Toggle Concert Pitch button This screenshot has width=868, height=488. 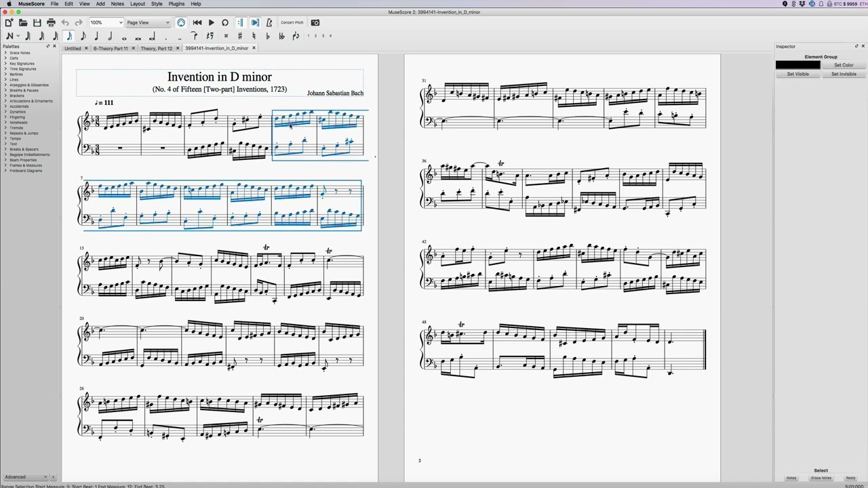[292, 22]
